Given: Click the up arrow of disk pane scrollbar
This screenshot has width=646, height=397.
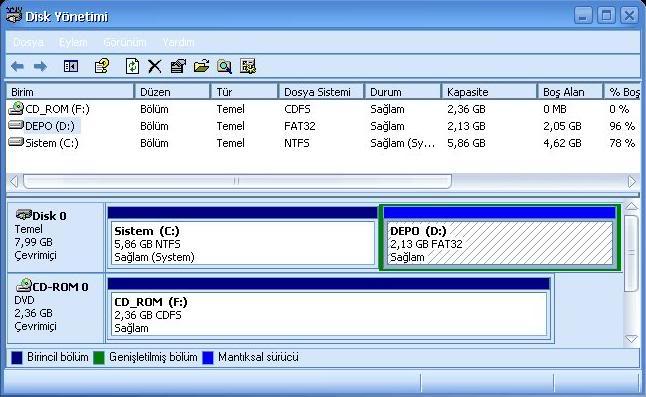Looking at the screenshot, I should (x=631, y=206).
